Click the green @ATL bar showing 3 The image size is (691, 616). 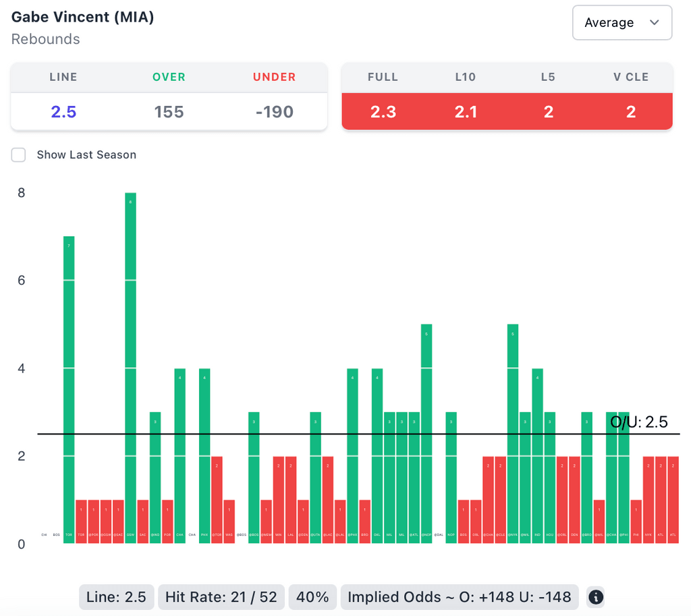(414, 478)
